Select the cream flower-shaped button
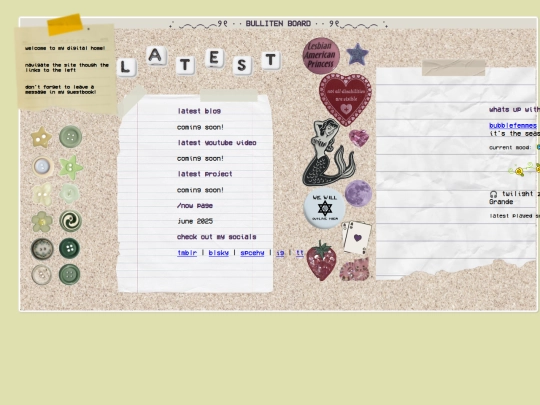Viewport: 540px width, 405px height. (42, 195)
